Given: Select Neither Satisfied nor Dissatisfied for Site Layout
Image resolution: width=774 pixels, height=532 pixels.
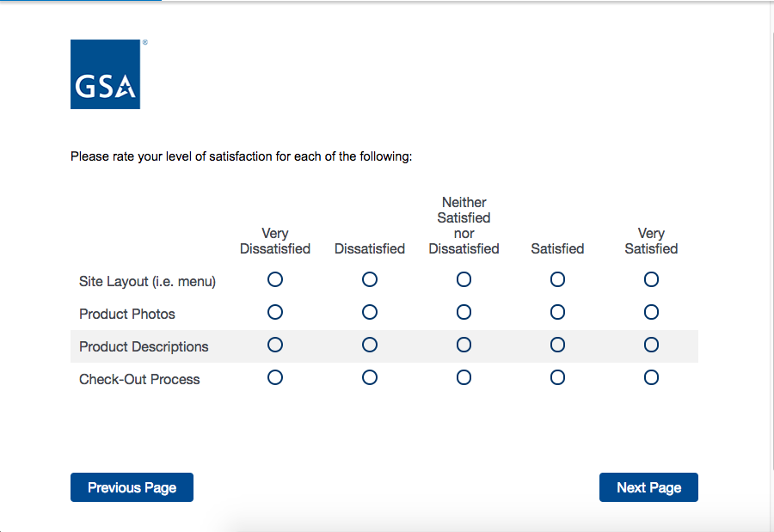Looking at the screenshot, I should 464,279.
